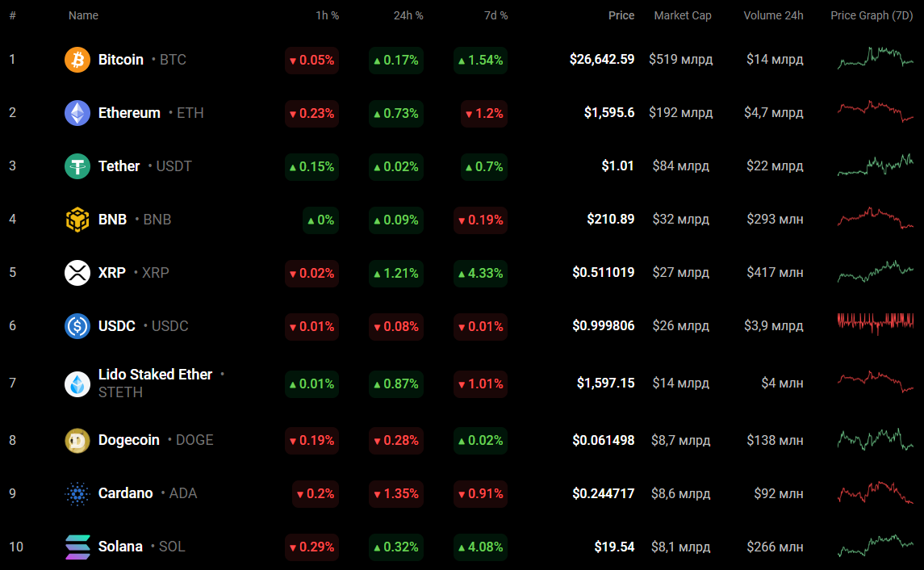This screenshot has height=570, width=924.
Task: Open the Bitcoin name link
Action: pos(121,60)
